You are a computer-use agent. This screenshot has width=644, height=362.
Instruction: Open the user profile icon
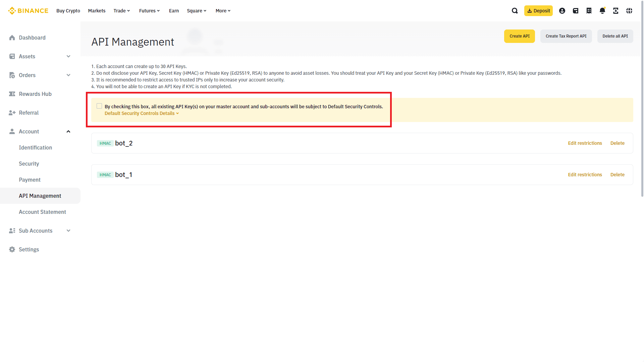click(562, 11)
